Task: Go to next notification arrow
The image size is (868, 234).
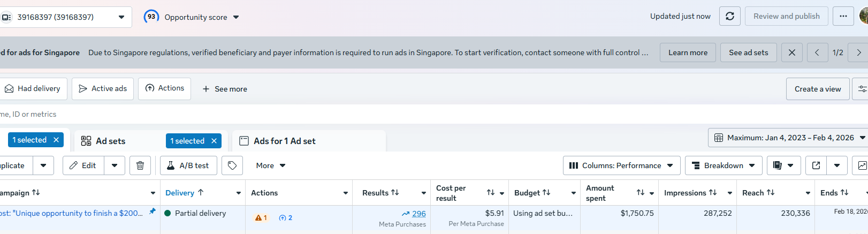Action: [x=859, y=52]
